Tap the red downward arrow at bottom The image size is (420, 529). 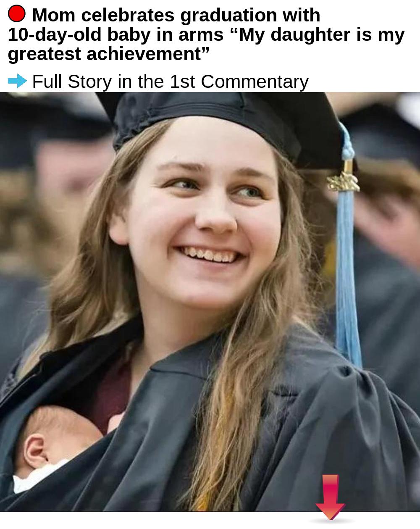click(330, 497)
